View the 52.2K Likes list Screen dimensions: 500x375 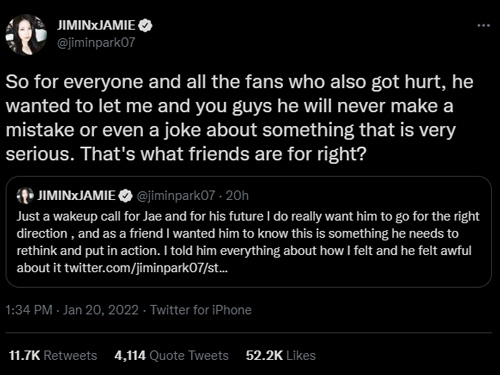(x=281, y=355)
